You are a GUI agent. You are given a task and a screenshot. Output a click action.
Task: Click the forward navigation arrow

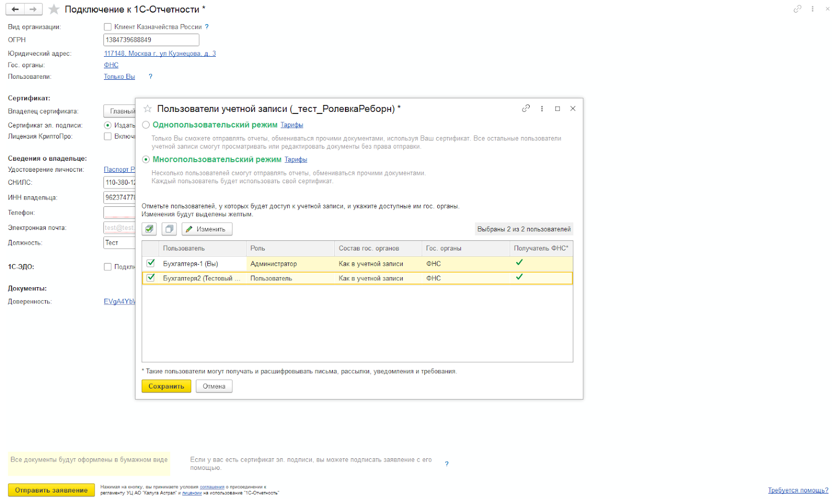pyautogui.click(x=33, y=9)
